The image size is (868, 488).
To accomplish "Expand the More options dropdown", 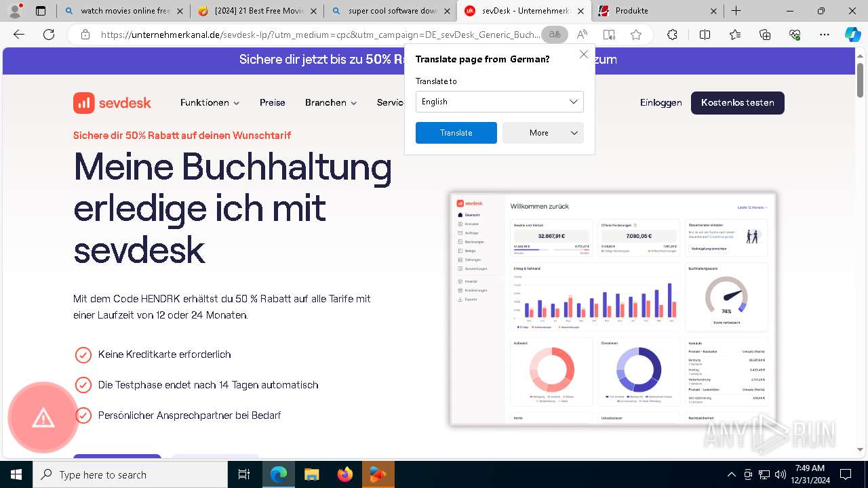I will (x=543, y=133).
